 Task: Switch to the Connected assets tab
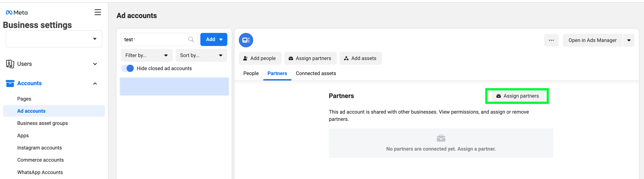coord(316,73)
